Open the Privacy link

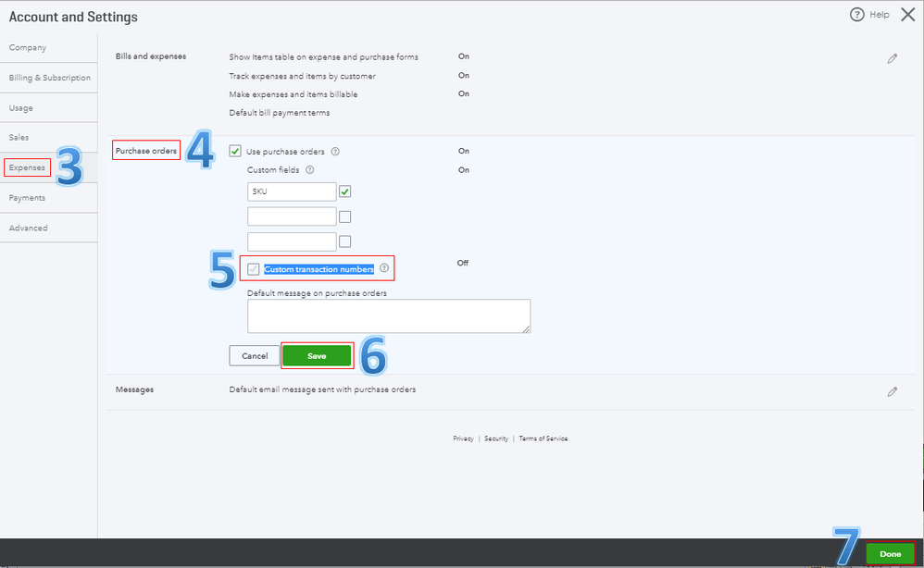click(463, 438)
